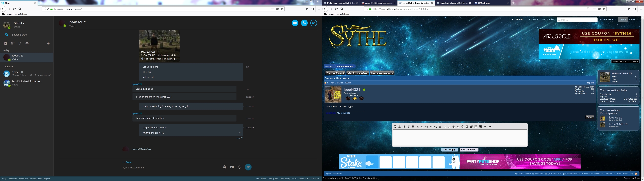The width and height of the screenshot is (644, 181).
Task: Toggle Bold in the Sythe reply editor
Action: [404, 127]
